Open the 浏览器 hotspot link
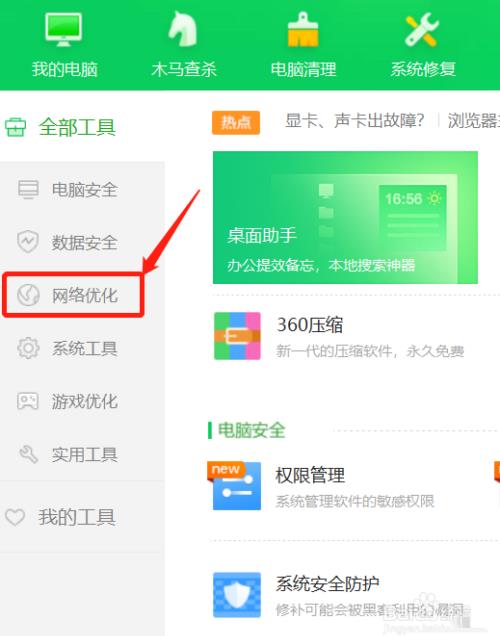This screenshot has height=636, width=500. coord(474,120)
